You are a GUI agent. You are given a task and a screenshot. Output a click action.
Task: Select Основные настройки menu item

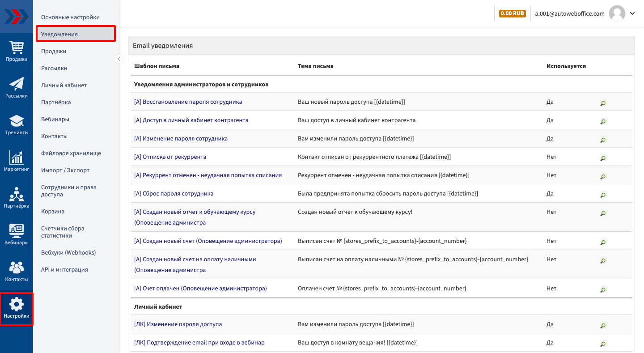pyautogui.click(x=70, y=17)
